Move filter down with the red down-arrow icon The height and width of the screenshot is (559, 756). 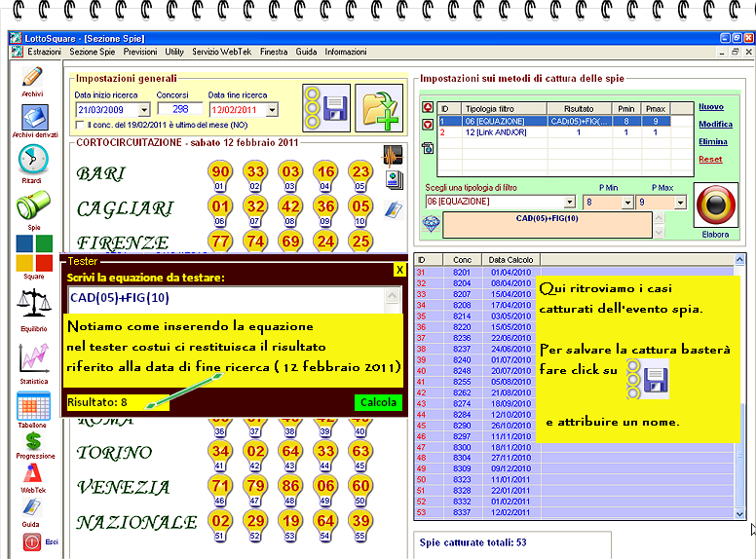point(428,125)
